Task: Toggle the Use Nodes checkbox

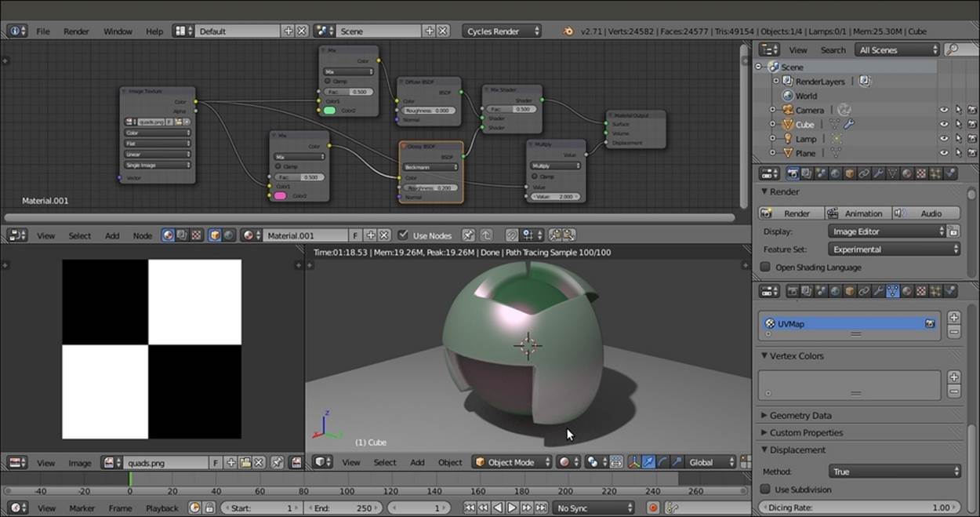Action: (x=403, y=235)
